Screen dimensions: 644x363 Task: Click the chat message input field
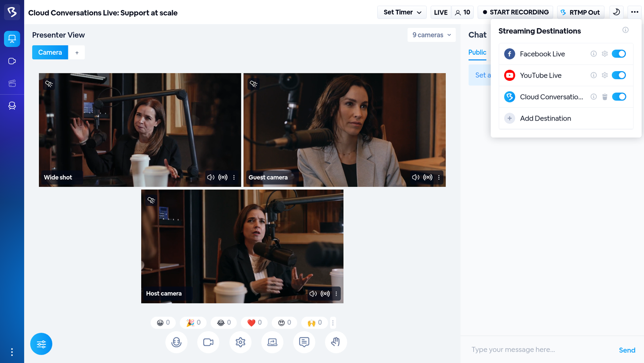click(540, 350)
